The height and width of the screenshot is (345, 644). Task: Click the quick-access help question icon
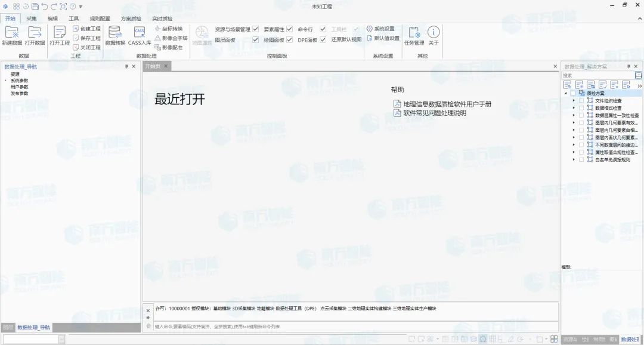(x=72, y=6)
